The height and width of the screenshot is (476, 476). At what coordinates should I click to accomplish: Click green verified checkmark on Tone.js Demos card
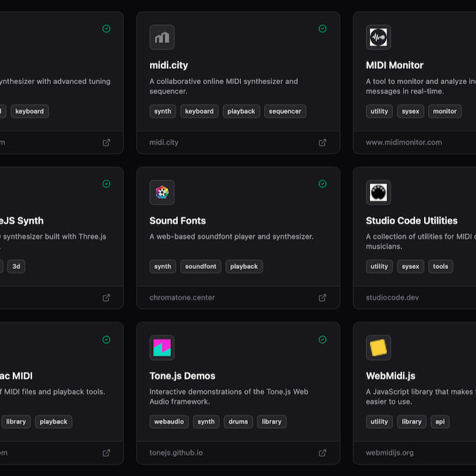322,340
